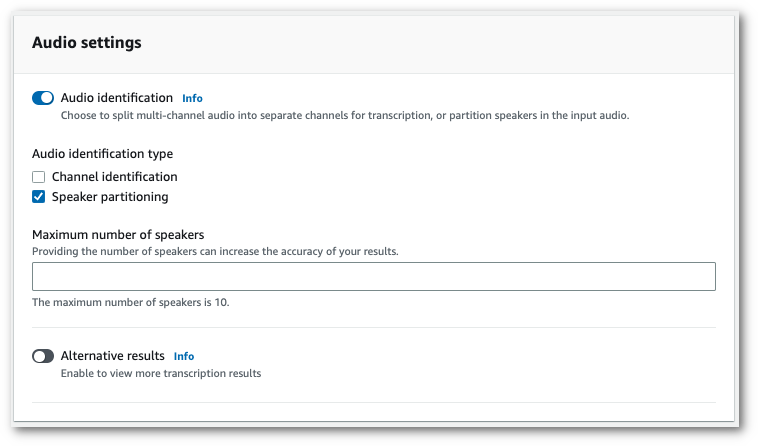Click the Alternative results label text
The height and width of the screenshot is (446, 758).
tap(113, 356)
